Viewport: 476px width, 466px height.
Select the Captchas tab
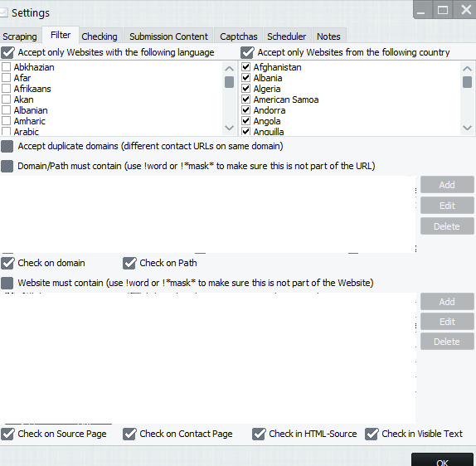pyautogui.click(x=239, y=36)
